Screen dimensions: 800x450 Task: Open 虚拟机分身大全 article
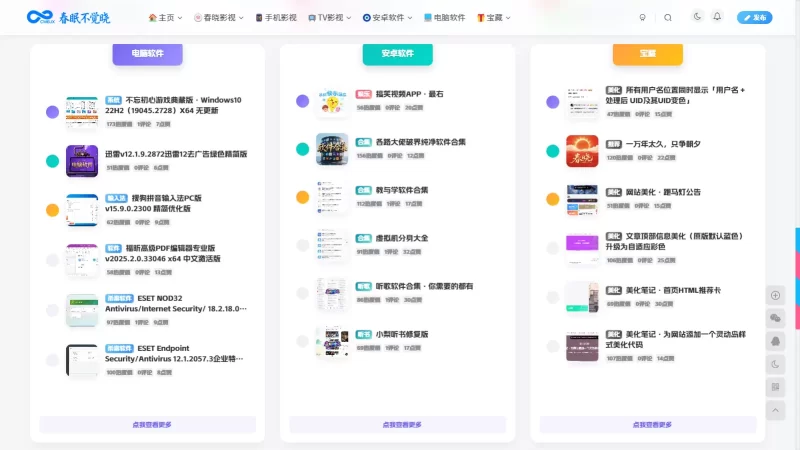[402, 238]
